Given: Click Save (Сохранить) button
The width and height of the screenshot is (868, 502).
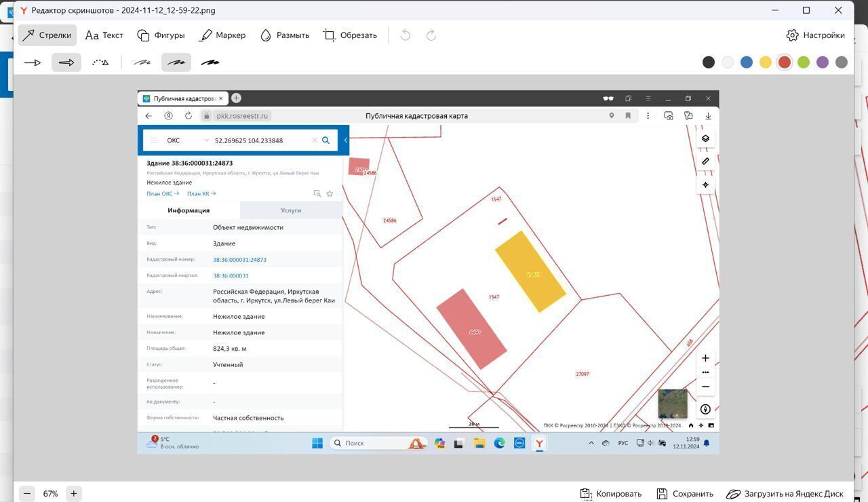Looking at the screenshot, I should (x=685, y=494).
